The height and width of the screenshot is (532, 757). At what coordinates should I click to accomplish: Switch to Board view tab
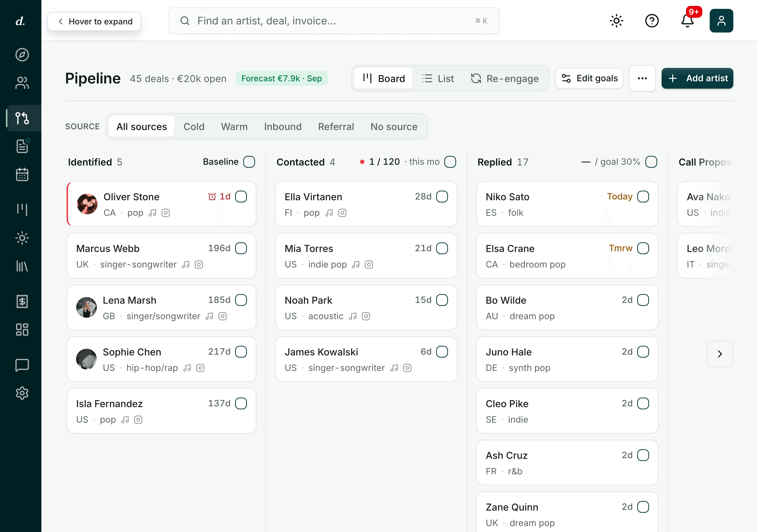click(x=383, y=79)
